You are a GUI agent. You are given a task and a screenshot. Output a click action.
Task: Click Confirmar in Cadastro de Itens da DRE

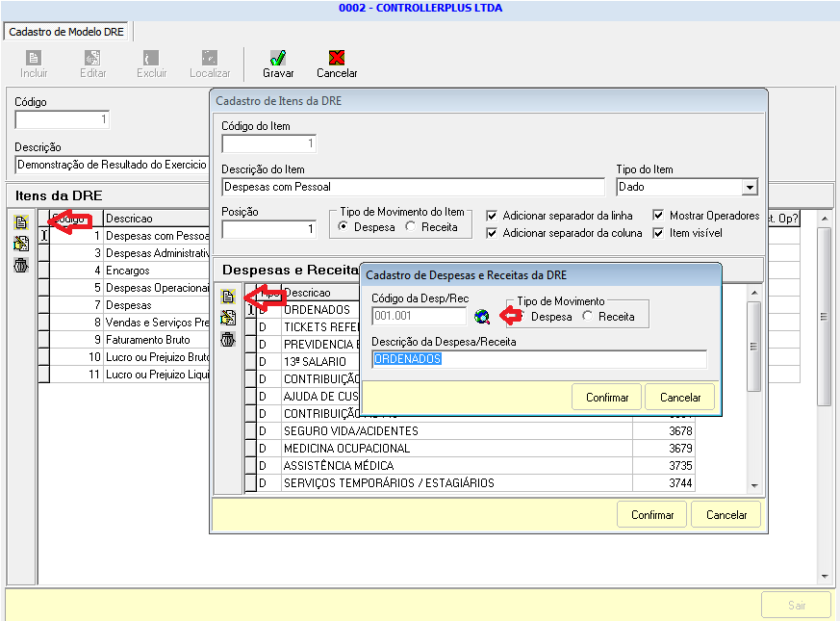click(652, 514)
